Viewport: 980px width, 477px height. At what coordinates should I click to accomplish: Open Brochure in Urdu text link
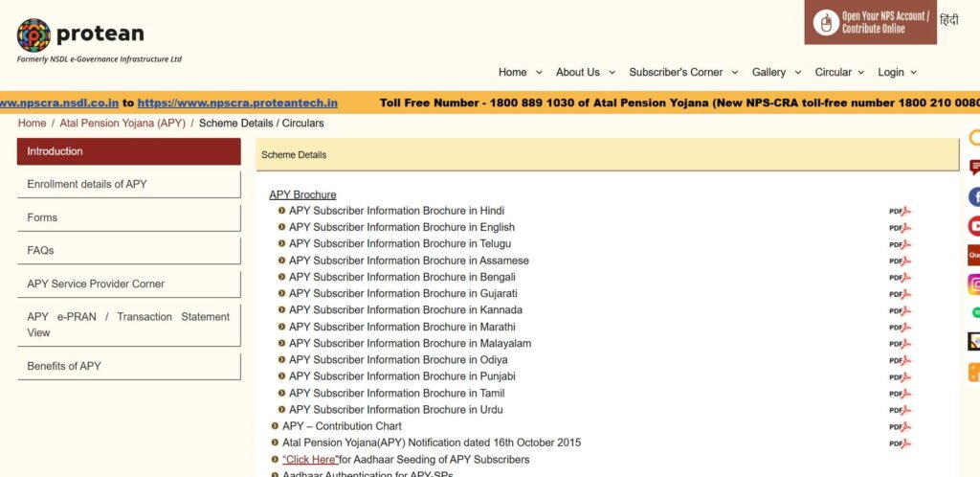tap(395, 410)
